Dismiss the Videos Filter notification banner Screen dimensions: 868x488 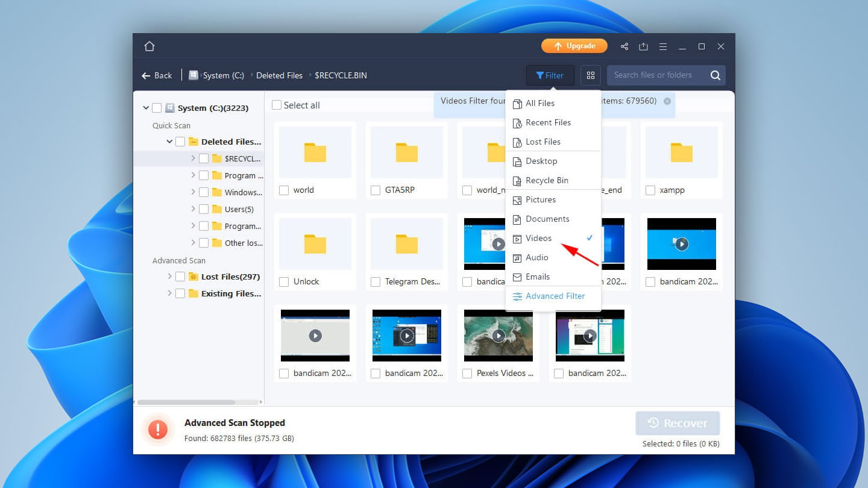click(x=667, y=101)
